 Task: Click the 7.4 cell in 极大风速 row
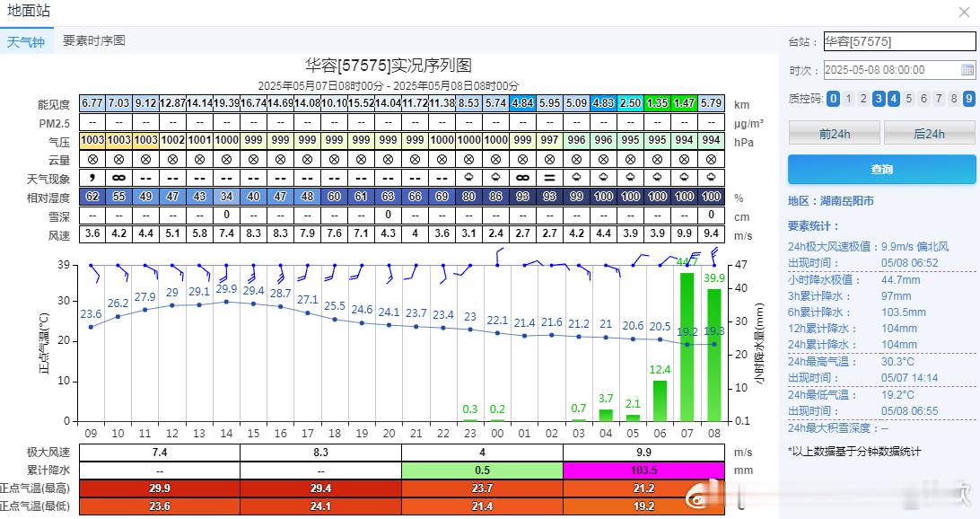(160, 452)
